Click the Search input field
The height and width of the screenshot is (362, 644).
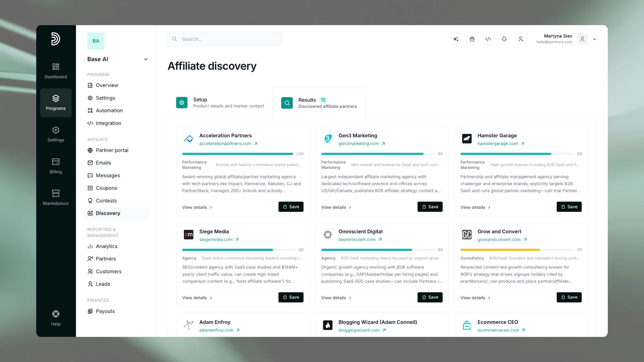225,39
